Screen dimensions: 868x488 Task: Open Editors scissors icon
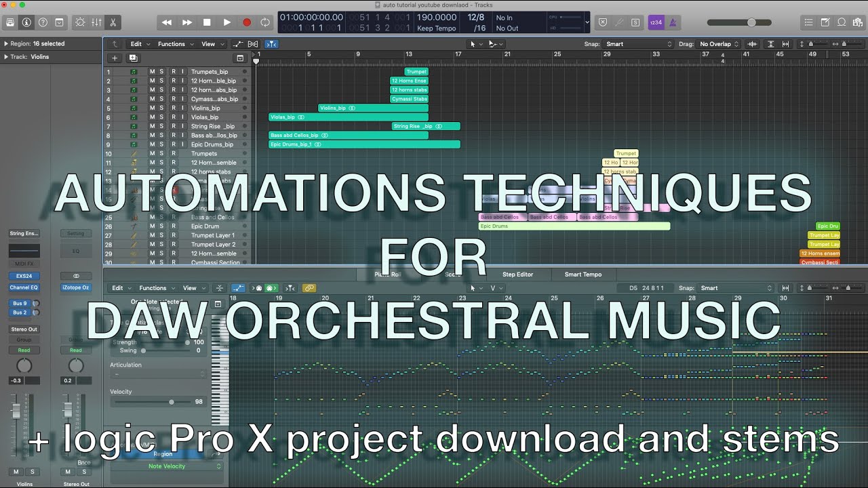pos(113,22)
